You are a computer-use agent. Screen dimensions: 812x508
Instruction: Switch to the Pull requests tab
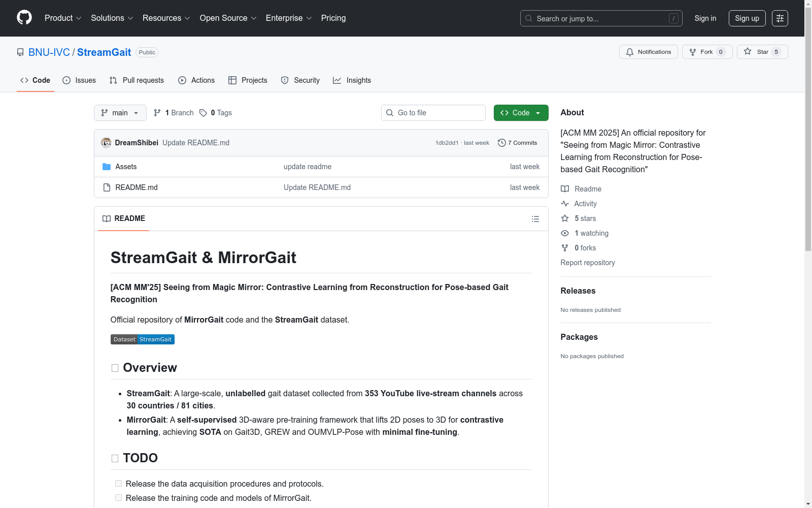(137, 80)
